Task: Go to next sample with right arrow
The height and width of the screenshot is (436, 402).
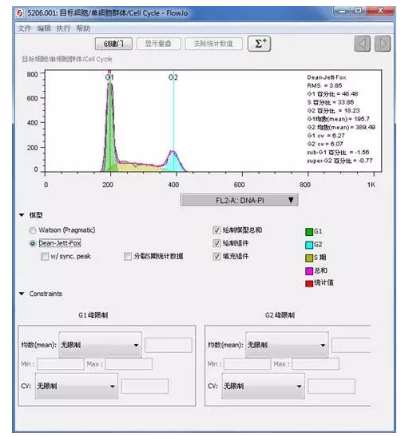Action: pos(382,44)
